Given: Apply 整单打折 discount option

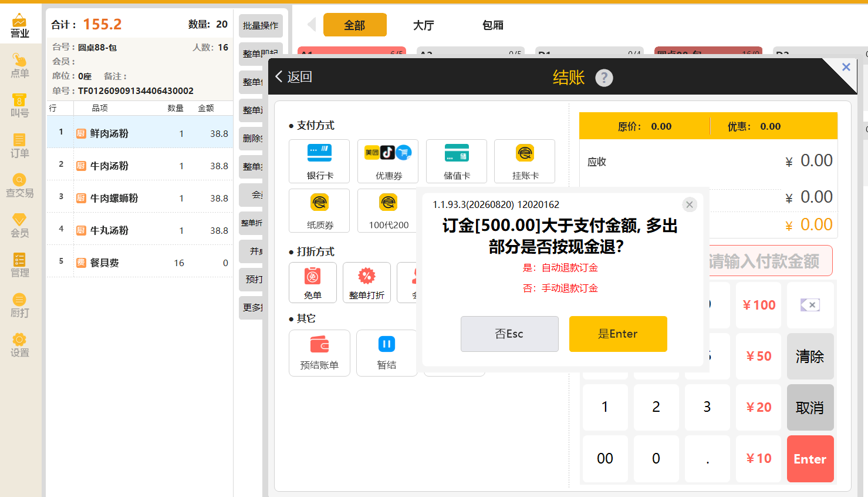Looking at the screenshot, I should click(x=367, y=283).
